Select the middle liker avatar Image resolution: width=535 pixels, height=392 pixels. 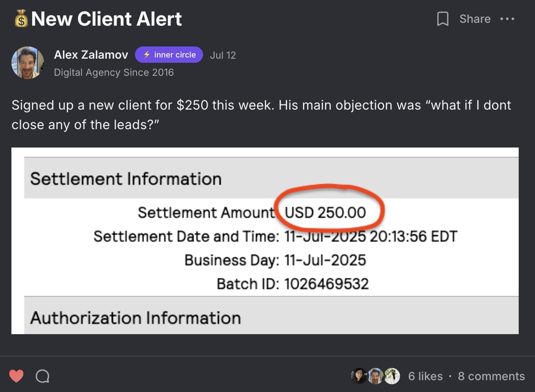(x=375, y=376)
